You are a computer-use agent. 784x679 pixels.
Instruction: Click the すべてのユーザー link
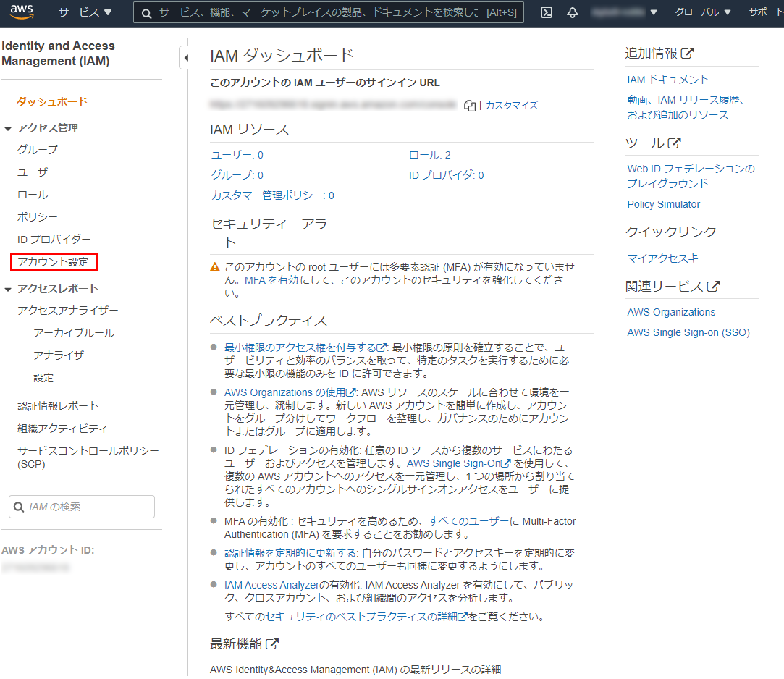pyautogui.click(x=468, y=521)
